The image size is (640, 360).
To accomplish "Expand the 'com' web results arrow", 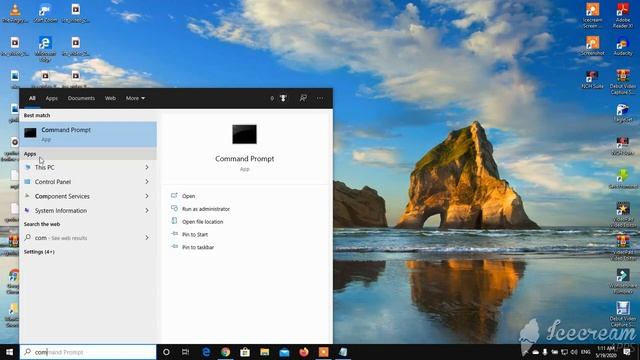I will pos(147,238).
